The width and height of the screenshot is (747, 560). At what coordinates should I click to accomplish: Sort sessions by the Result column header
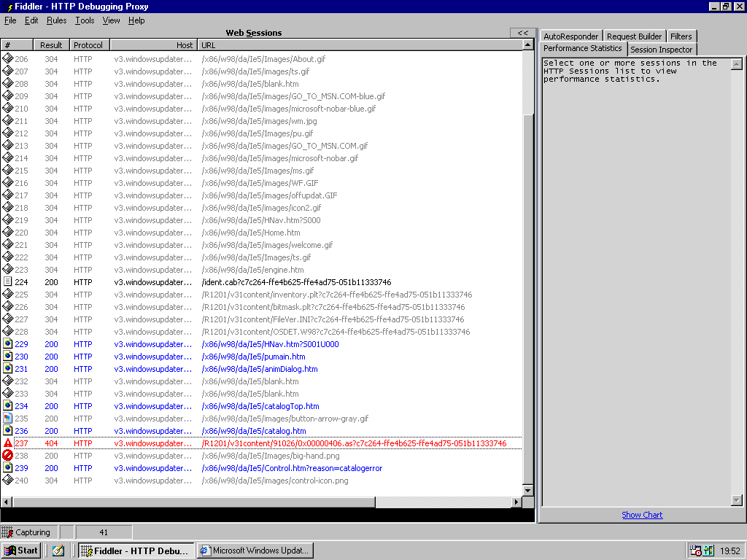(52, 45)
